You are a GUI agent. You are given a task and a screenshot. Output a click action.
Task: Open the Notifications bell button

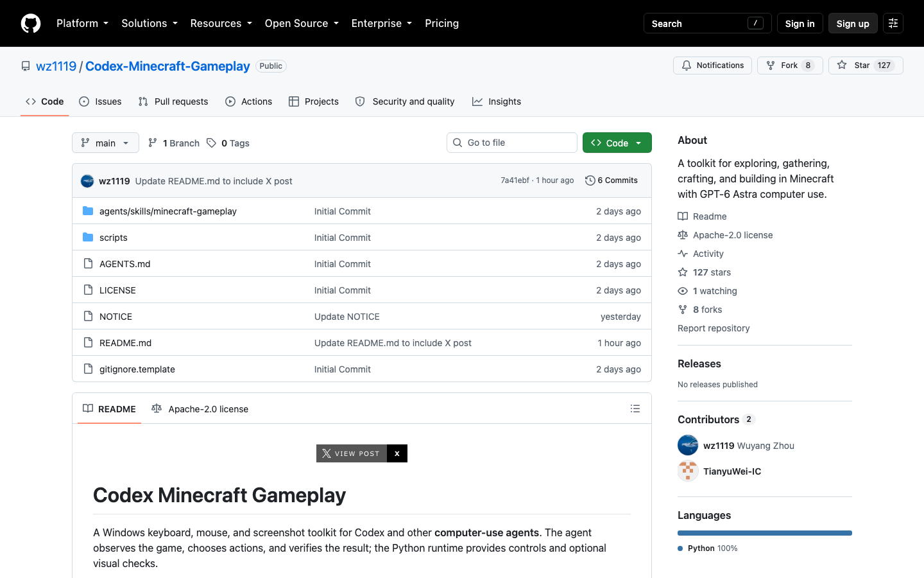pos(712,66)
